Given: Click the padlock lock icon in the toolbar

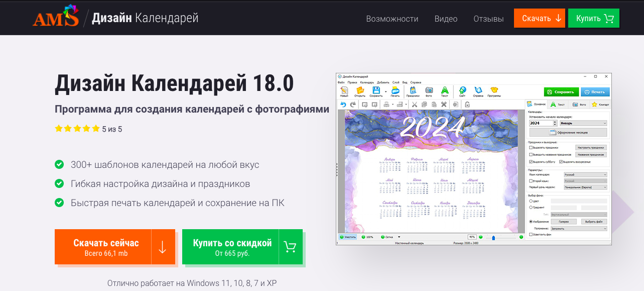Looking at the screenshot, I should pyautogui.click(x=467, y=105).
